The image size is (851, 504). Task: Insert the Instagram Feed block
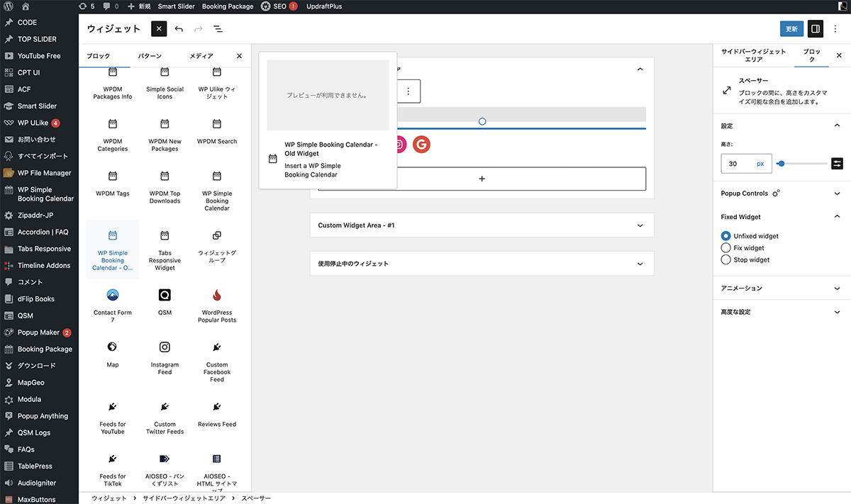point(165,357)
